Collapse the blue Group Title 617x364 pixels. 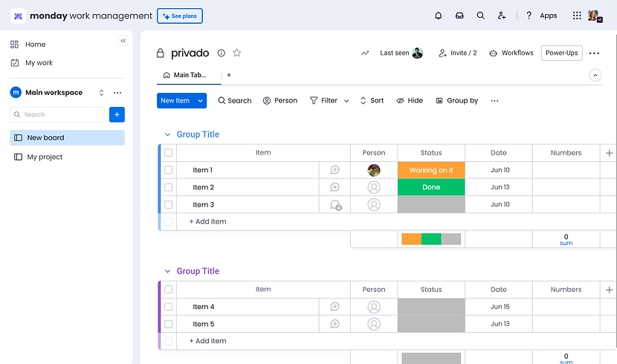pyautogui.click(x=167, y=134)
